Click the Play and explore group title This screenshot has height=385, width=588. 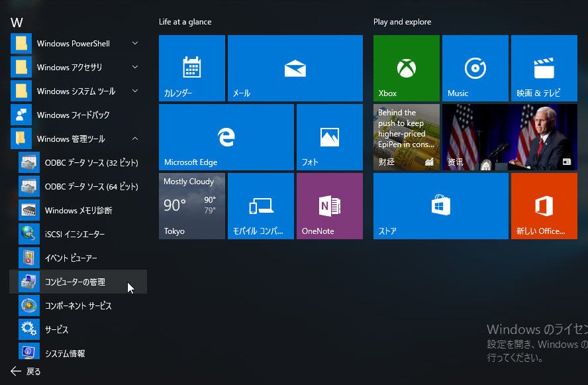pyautogui.click(x=403, y=22)
